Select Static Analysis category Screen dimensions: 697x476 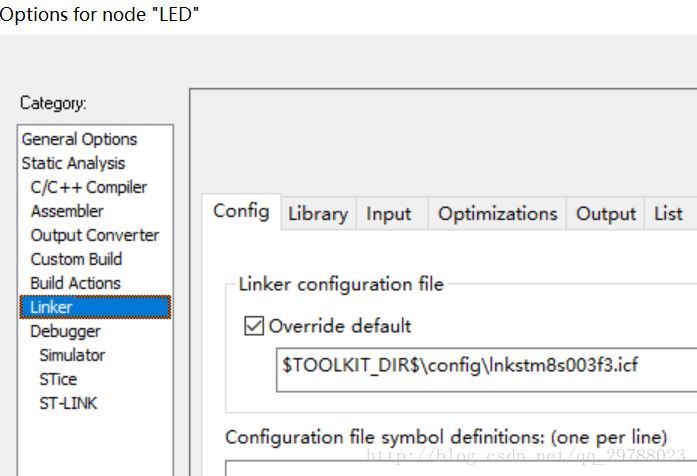[x=73, y=163]
